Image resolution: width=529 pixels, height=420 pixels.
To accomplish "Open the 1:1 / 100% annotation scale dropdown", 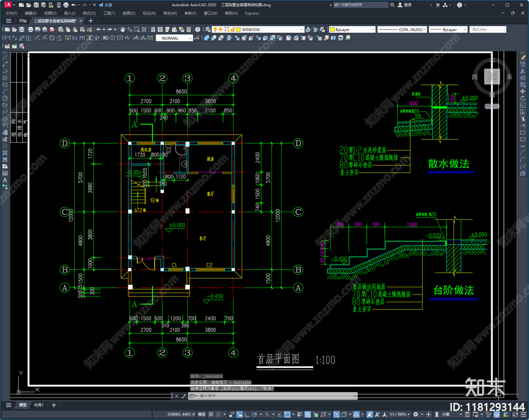I will click(400, 414).
